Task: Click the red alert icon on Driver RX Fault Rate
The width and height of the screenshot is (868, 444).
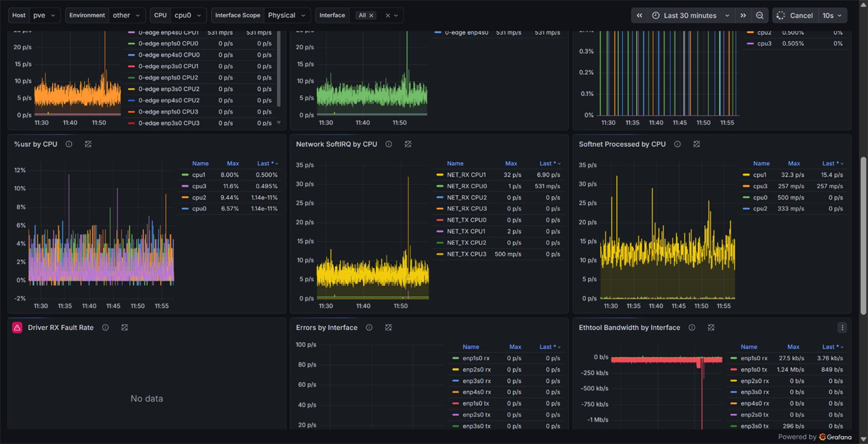Action: 17,328
